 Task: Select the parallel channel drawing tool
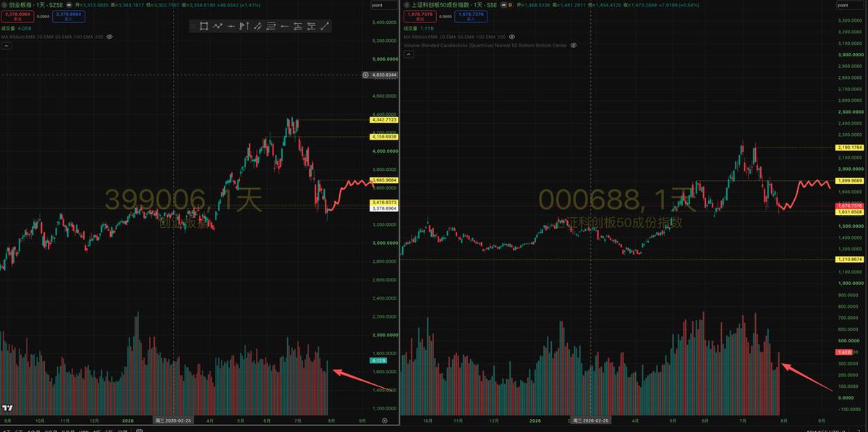tap(258, 27)
